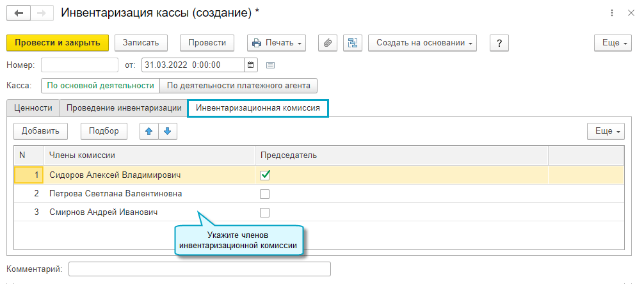This screenshot has height=284, width=644.
Task: Check chairman box for Смирнов Андрей Иванович
Action: pyautogui.click(x=264, y=212)
